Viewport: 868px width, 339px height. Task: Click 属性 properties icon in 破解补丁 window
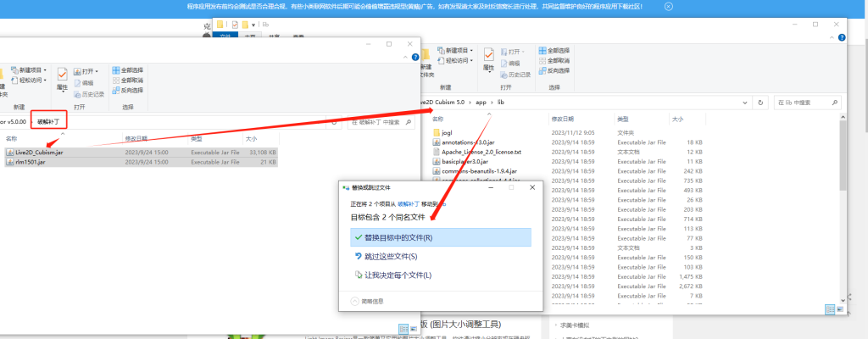62,79
